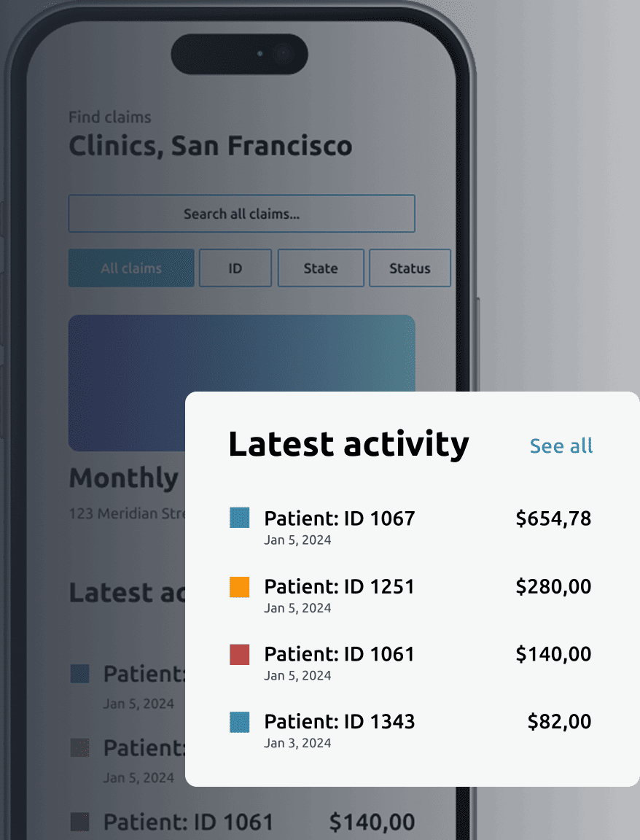Click the $654,78 claim amount
The height and width of the screenshot is (840, 640).
coord(553,518)
